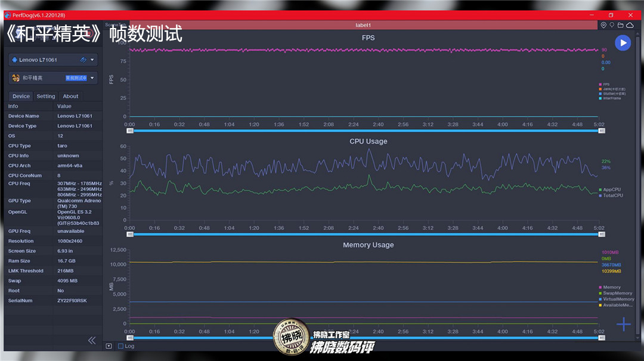Switch to the Setting tab
644x361 pixels.
(45, 96)
